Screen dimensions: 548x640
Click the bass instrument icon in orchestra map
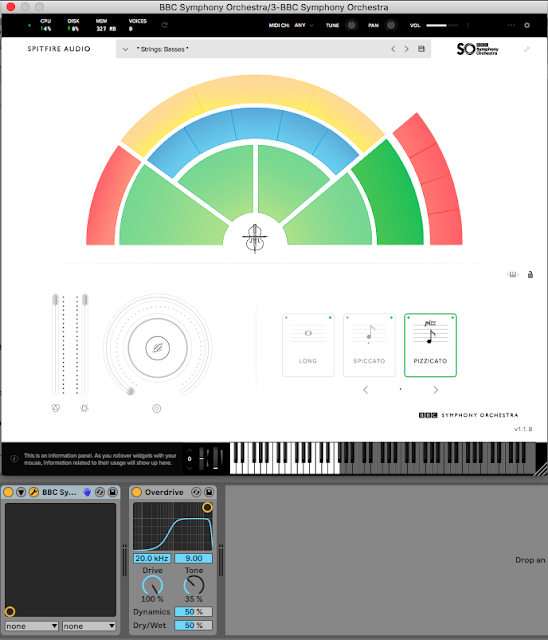tap(255, 239)
